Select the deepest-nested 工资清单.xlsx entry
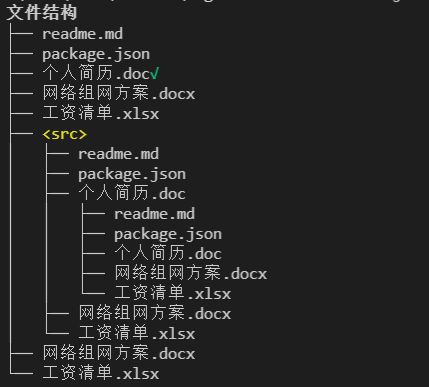Image resolution: width=429 pixels, height=387 pixels. 173,293
